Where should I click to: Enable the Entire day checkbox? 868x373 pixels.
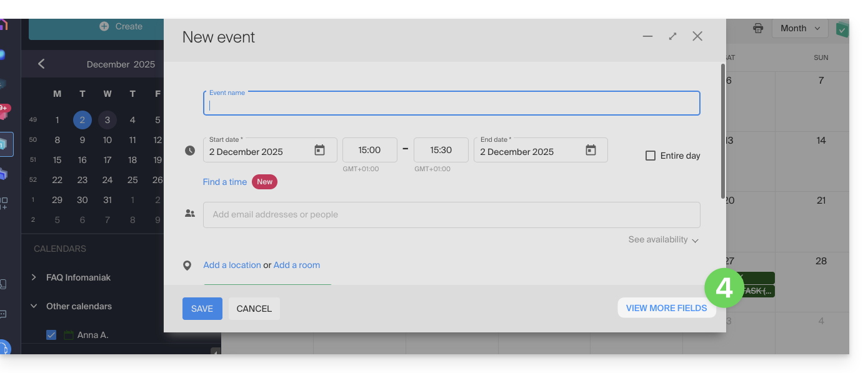point(651,156)
